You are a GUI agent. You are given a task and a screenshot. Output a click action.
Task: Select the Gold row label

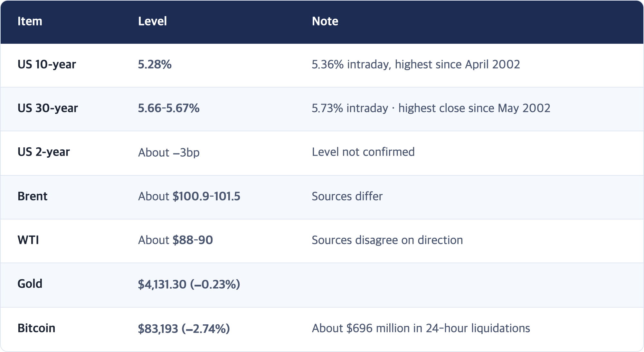[30, 284]
